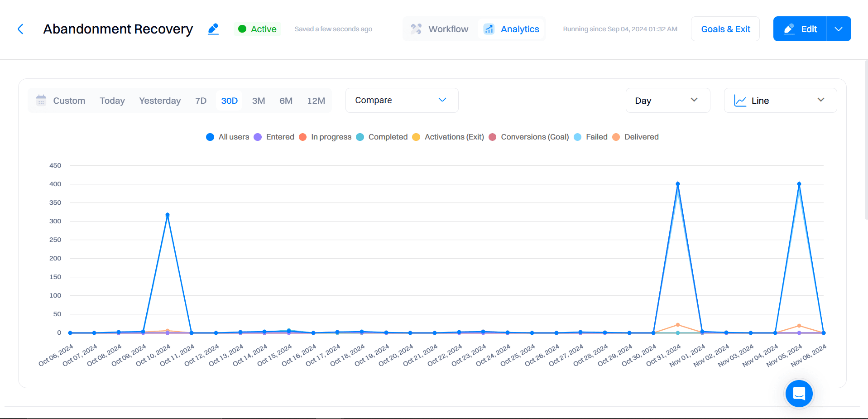
Task: Toggle the All users legend series
Action: pos(228,137)
